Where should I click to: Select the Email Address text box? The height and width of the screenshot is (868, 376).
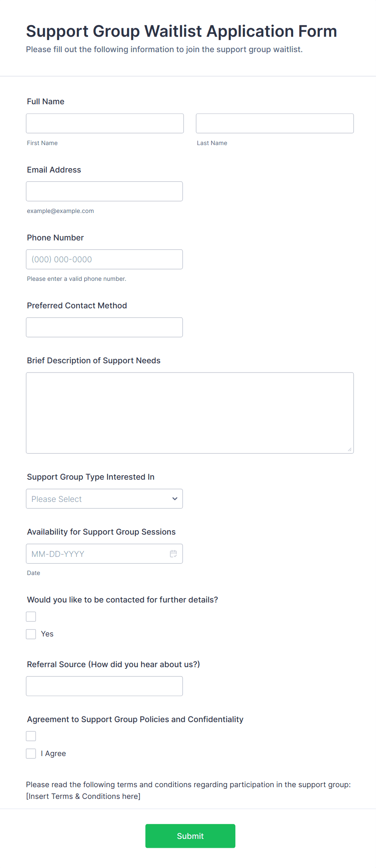tap(104, 192)
